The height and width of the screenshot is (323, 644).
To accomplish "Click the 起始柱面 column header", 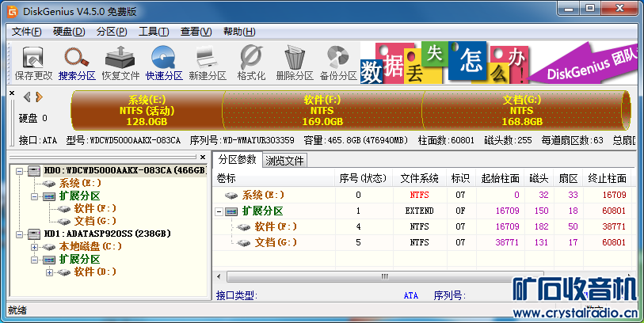I will pos(500,178).
